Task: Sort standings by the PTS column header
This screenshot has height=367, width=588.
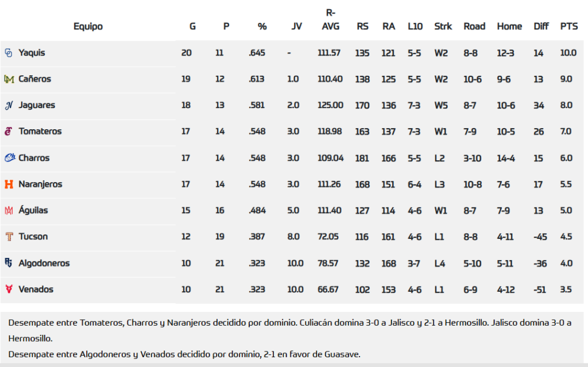Action: 568,26
